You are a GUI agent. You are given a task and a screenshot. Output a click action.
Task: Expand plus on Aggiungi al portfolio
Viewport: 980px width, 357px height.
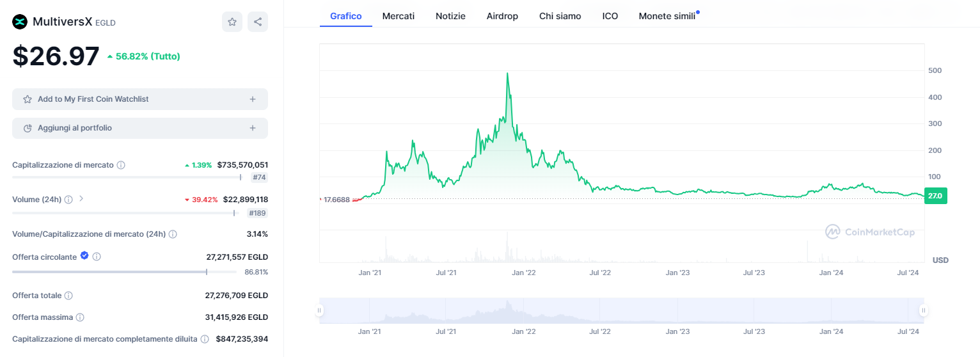253,128
